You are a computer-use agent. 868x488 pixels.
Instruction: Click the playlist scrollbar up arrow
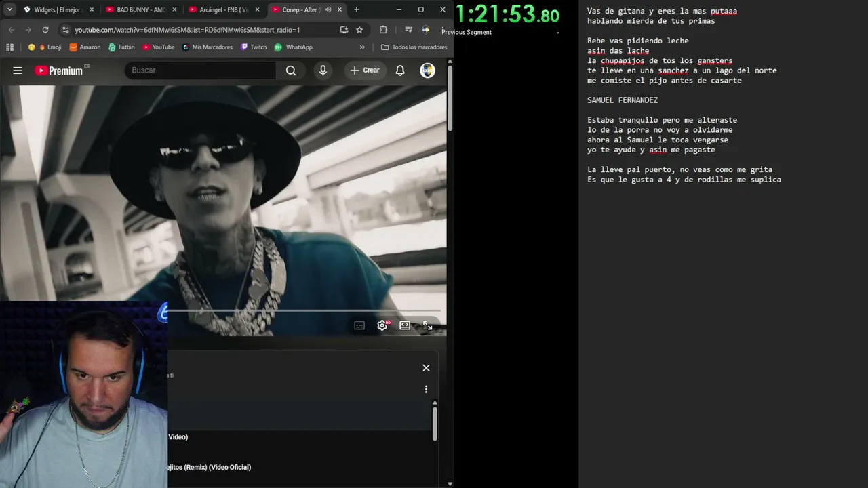coord(435,403)
